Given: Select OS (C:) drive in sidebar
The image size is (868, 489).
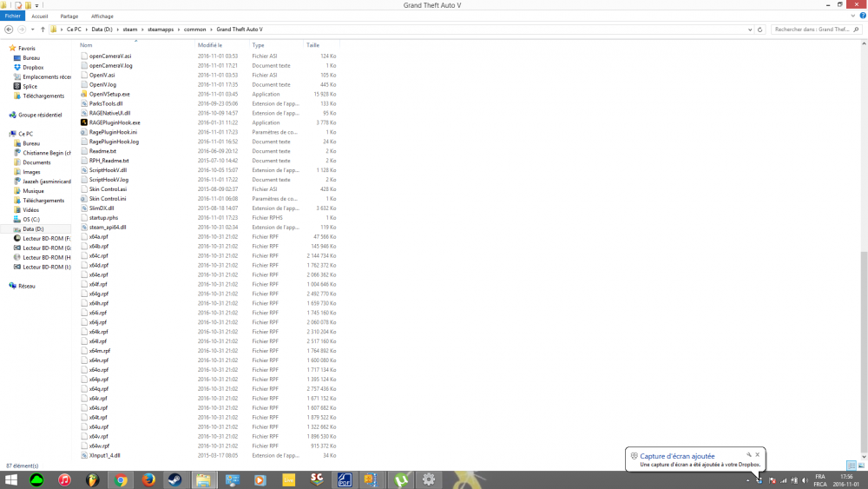Looking at the screenshot, I should (31, 219).
